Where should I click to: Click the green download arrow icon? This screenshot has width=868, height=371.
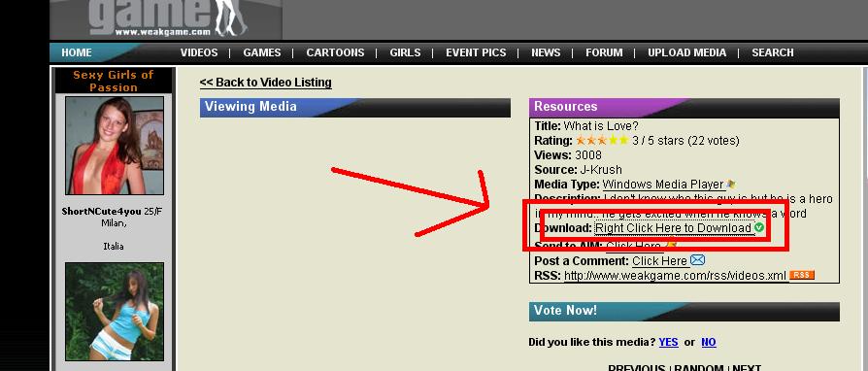point(758,227)
